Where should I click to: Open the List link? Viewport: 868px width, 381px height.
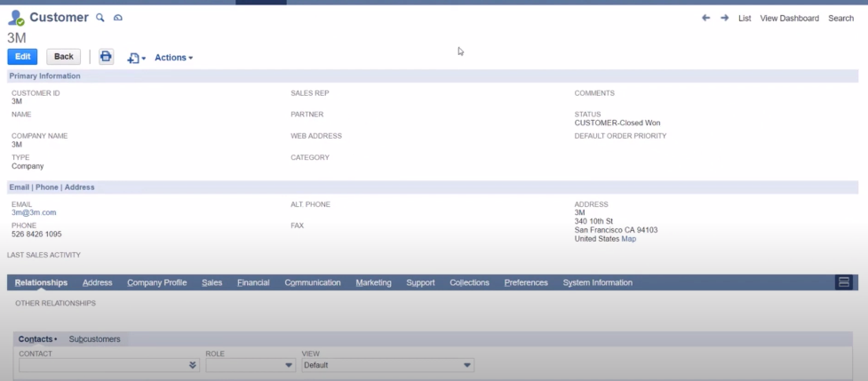745,19
